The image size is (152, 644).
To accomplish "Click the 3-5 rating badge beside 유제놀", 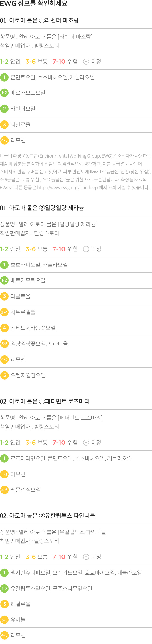I will pos(4,620).
